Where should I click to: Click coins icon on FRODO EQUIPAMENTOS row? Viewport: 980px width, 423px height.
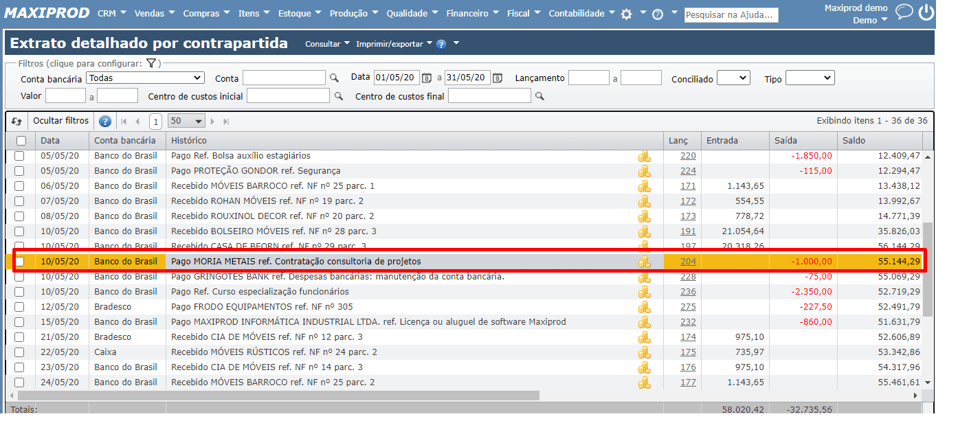[645, 307]
